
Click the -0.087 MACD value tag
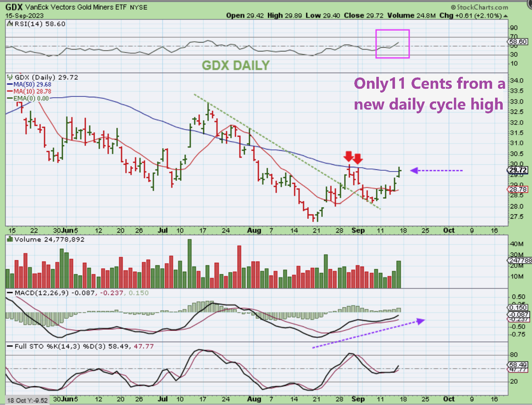click(x=518, y=315)
